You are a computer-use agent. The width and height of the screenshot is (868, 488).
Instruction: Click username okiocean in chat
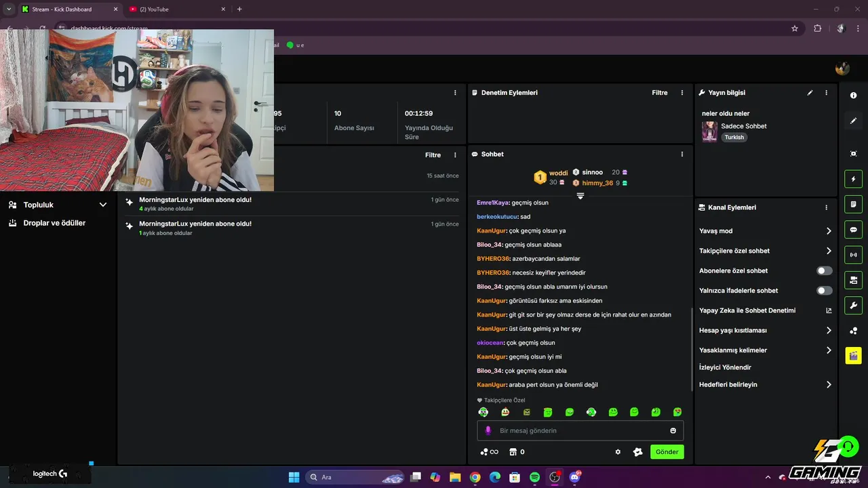pos(490,343)
